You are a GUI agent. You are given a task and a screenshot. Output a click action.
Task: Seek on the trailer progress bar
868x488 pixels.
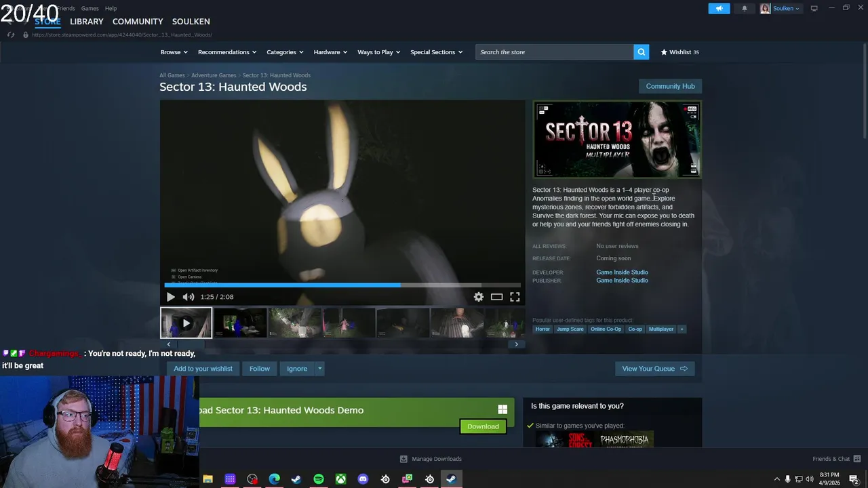342,285
